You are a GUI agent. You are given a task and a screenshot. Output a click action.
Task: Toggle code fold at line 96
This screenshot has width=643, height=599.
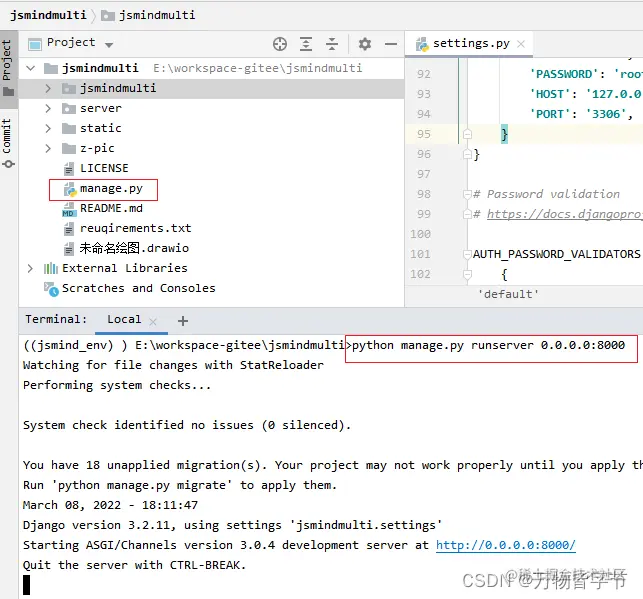(467, 155)
